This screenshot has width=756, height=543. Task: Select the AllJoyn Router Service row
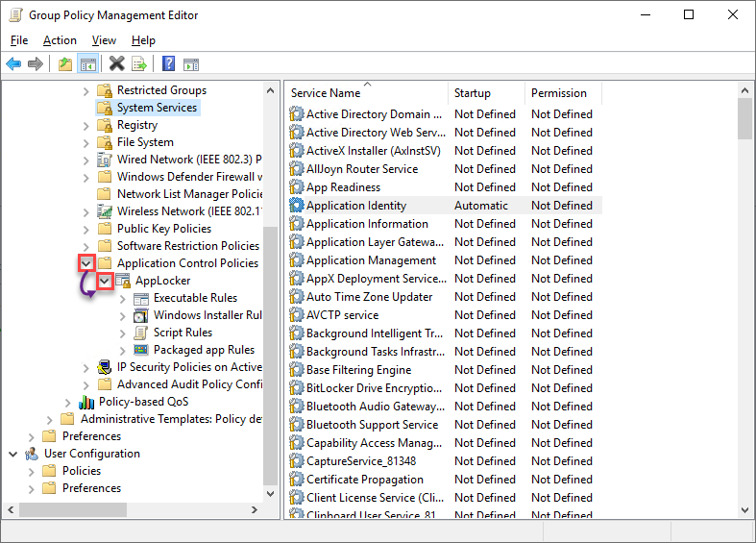point(444,169)
